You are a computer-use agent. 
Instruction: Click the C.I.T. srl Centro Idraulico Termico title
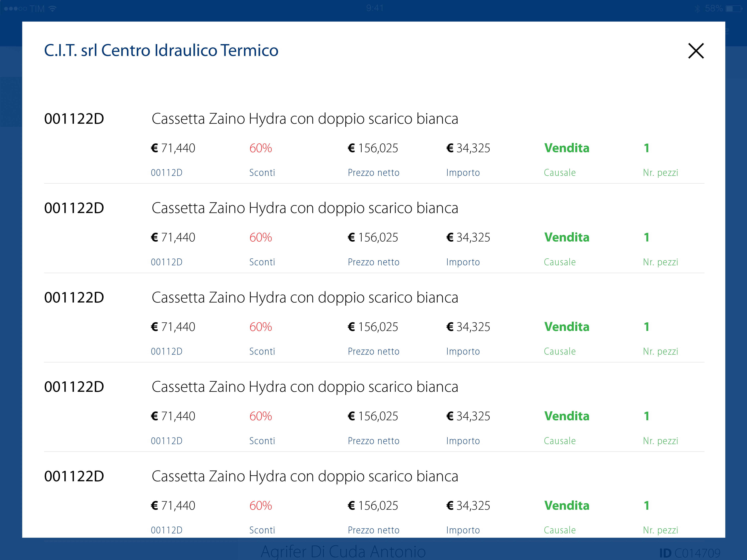click(x=161, y=50)
